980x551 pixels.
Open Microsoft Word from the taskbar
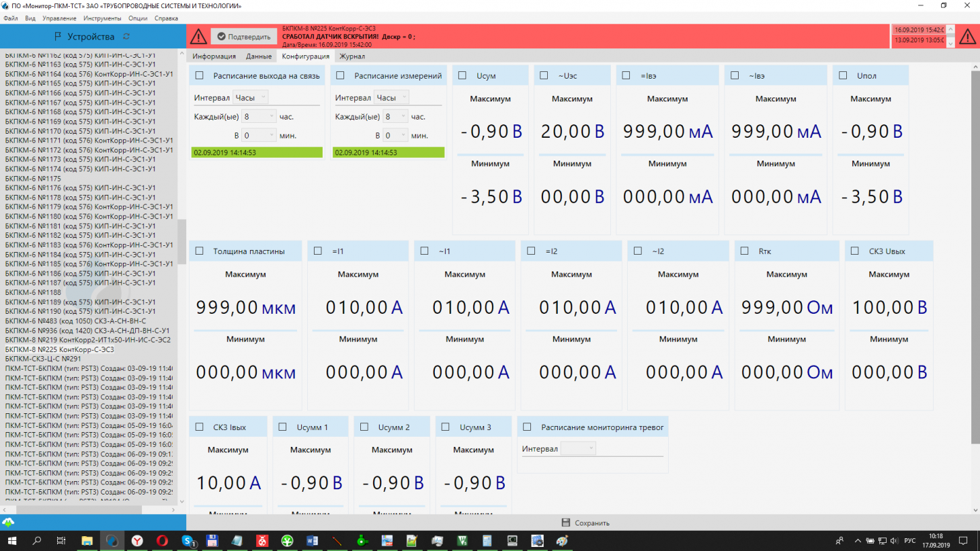click(x=312, y=540)
